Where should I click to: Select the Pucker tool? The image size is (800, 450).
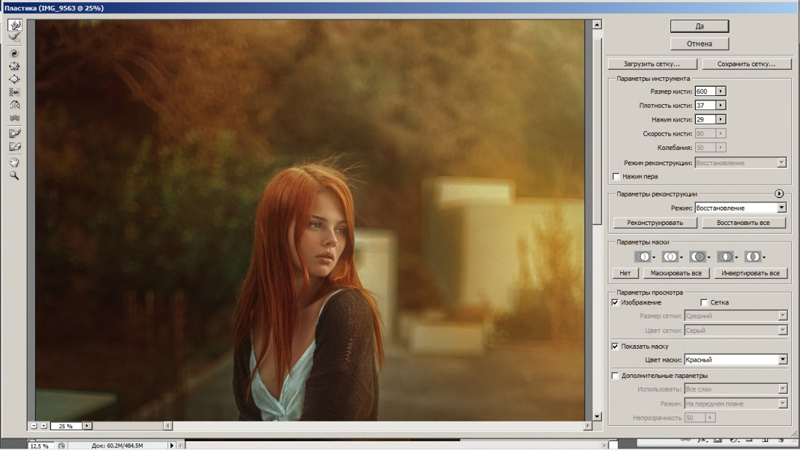point(15,66)
